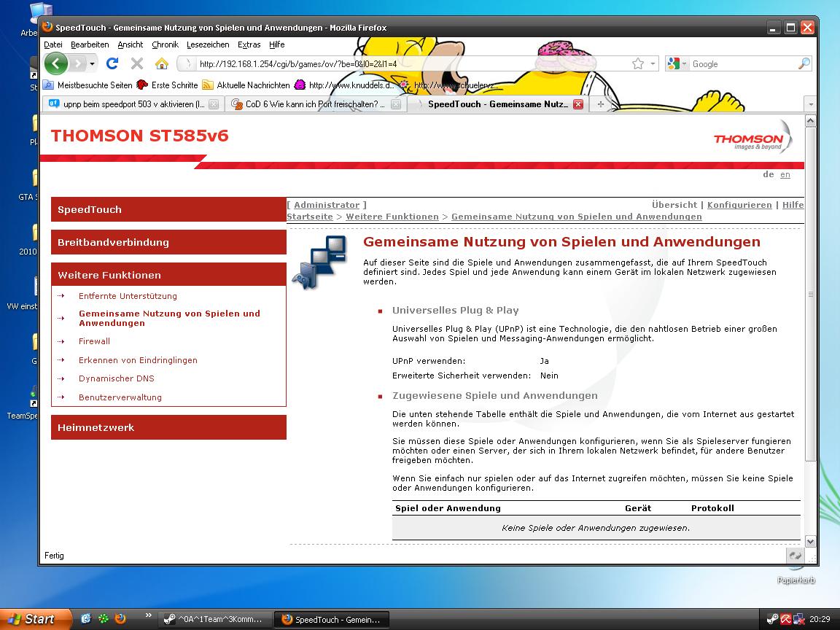Open the Chronik menu
This screenshot has width=840, height=630.
click(x=165, y=44)
